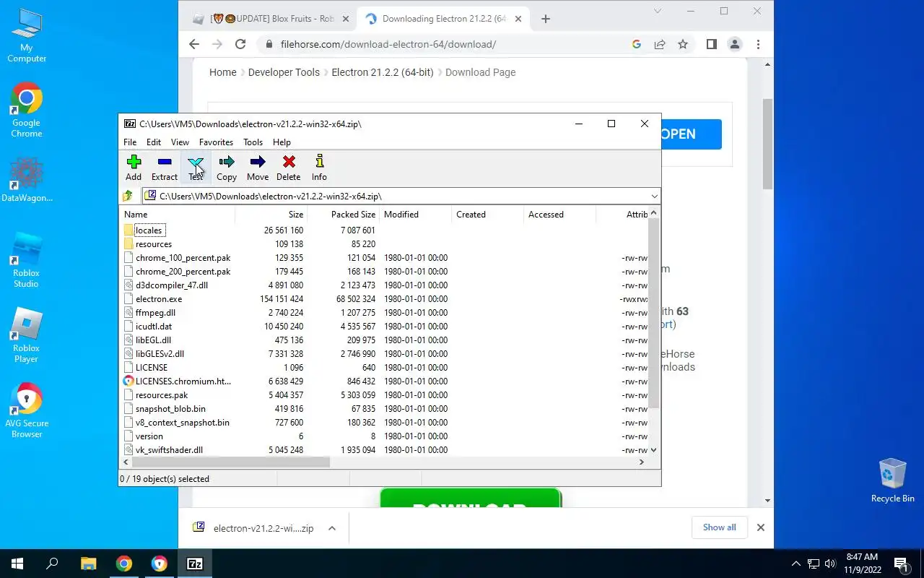Select v8_context_snapshot.bin file row

[183, 423]
